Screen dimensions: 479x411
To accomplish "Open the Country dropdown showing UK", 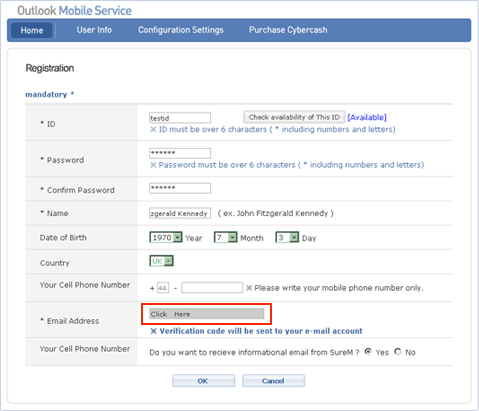I will pos(162,261).
